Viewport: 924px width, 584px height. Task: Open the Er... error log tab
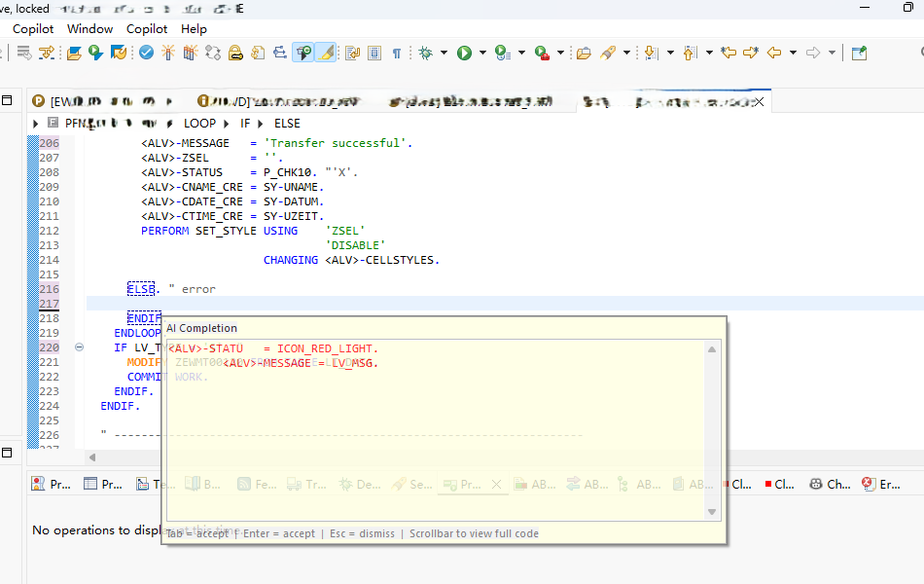click(881, 485)
